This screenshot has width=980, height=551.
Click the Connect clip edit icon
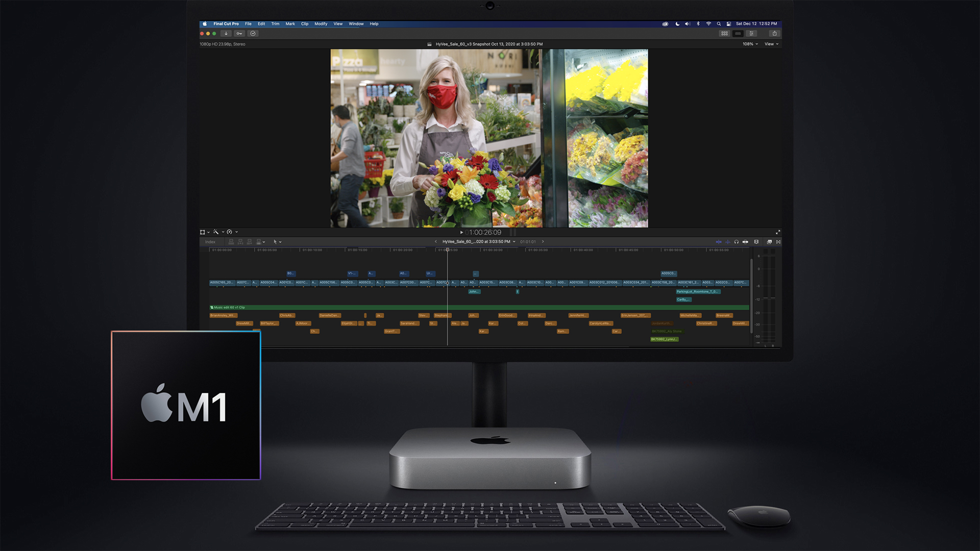(x=231, y=242)
